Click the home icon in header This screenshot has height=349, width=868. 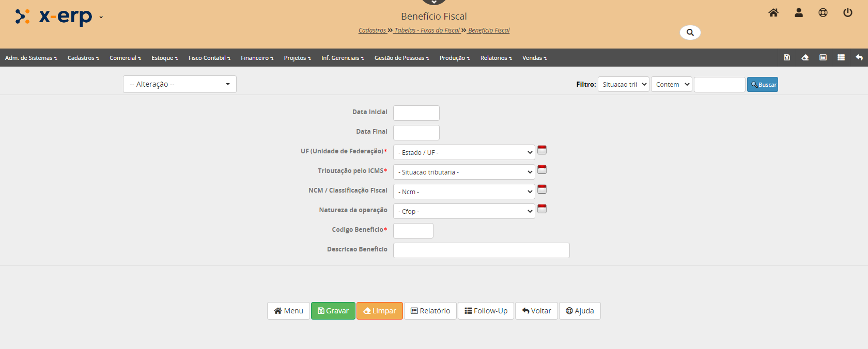pyautogui.click(x=773, y=13)
